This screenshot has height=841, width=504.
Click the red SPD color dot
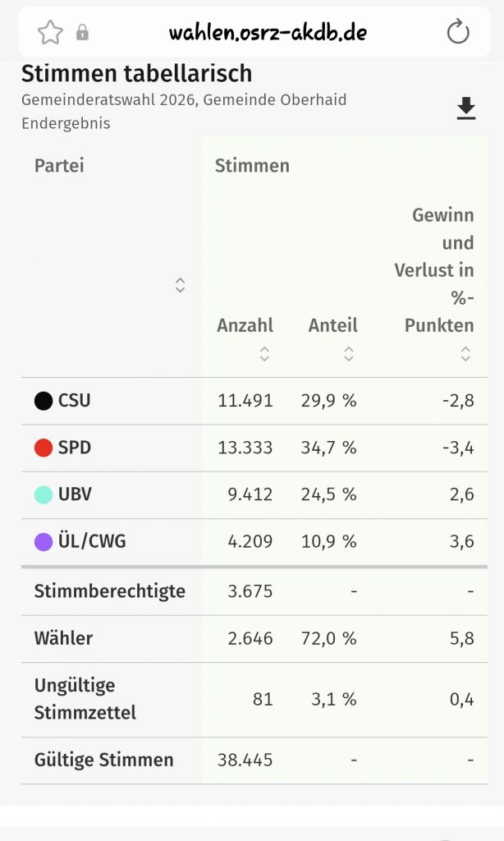(x=44, y=448)
